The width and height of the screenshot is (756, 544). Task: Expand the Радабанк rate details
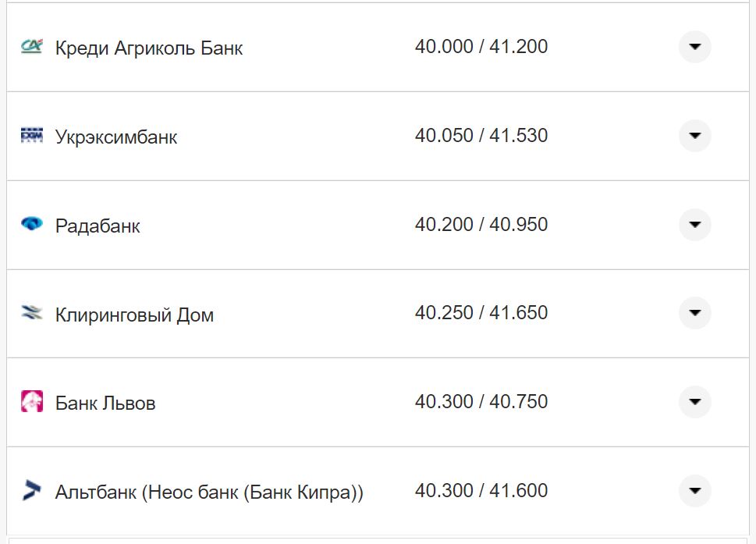694,225
